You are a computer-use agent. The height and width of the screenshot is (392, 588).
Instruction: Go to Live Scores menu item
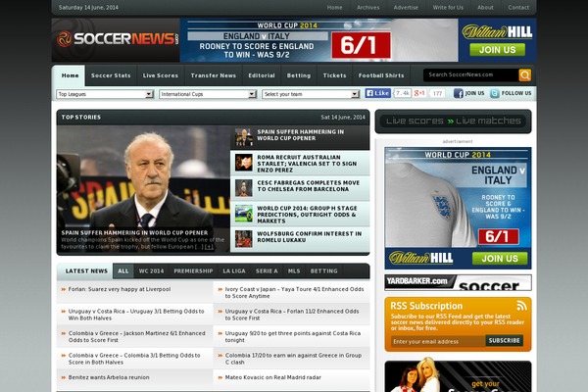coord(161,75)
